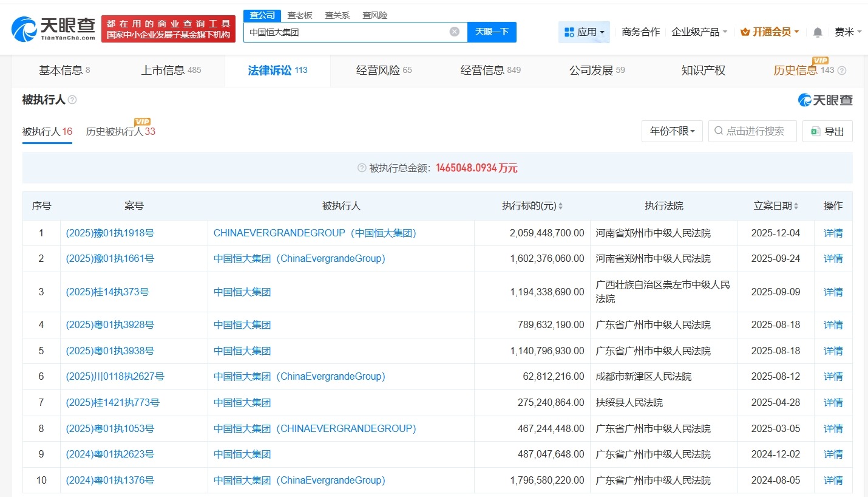This screenshot has width=868, height=497.
Task: Click the Excel icon next to 导出
Action: pos(815,131)
